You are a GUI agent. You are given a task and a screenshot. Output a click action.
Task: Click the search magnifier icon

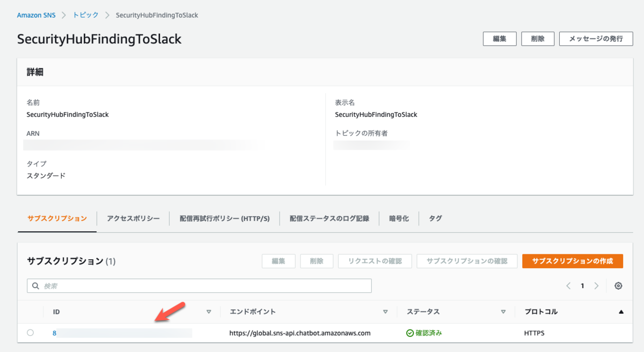tap(36, 286)
